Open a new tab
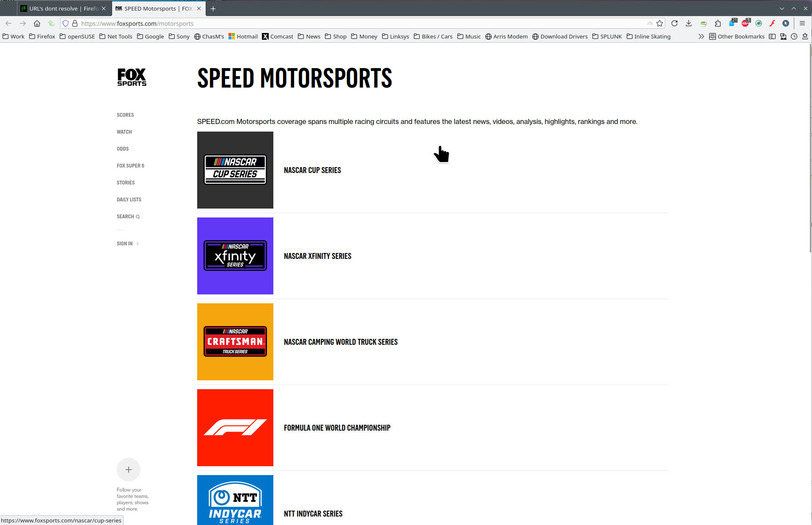The image size is (812, 525). (x=213, y=8)
